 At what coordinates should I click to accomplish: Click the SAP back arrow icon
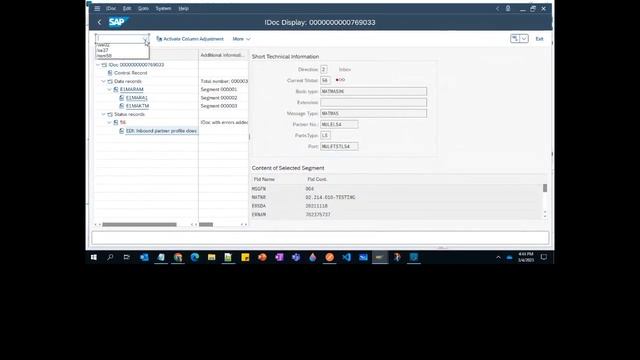click(x=100, y=22)
